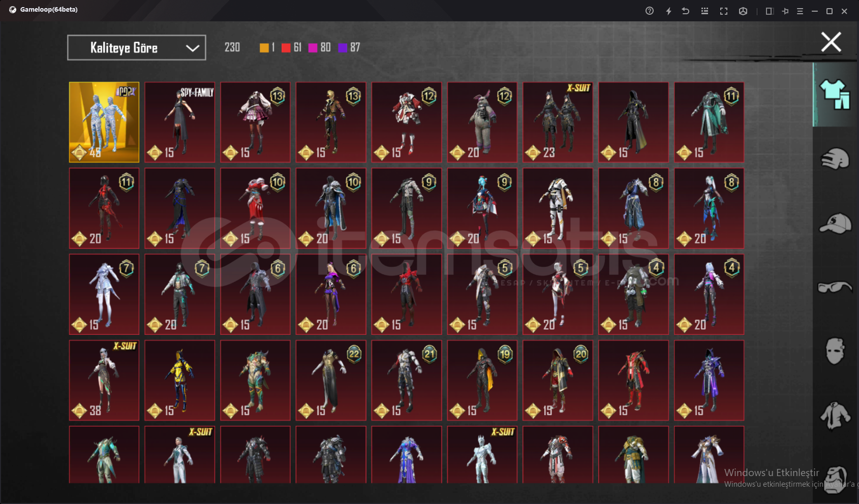Select the level 21 outfit card

tap(407, 381)
